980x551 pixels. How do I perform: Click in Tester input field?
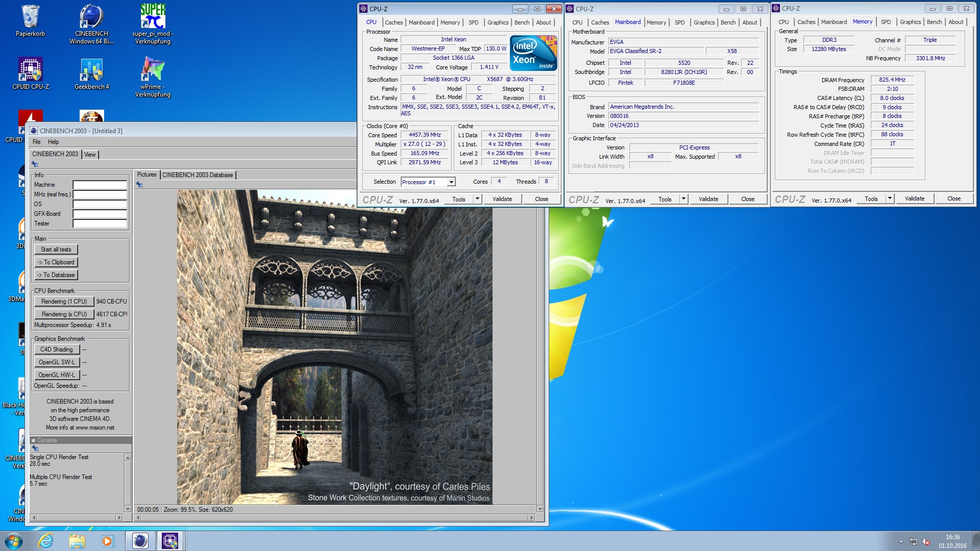(100, 223)
